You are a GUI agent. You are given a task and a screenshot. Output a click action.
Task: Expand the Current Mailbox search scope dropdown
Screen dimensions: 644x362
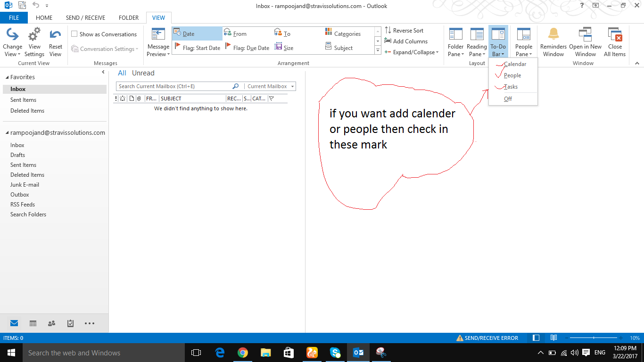coord(292,86)
